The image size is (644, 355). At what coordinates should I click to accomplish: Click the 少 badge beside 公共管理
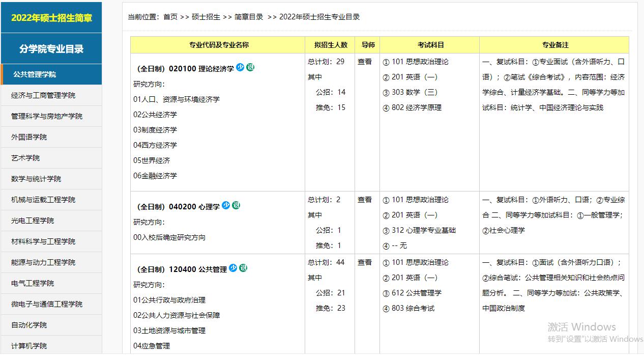point(233,267)
